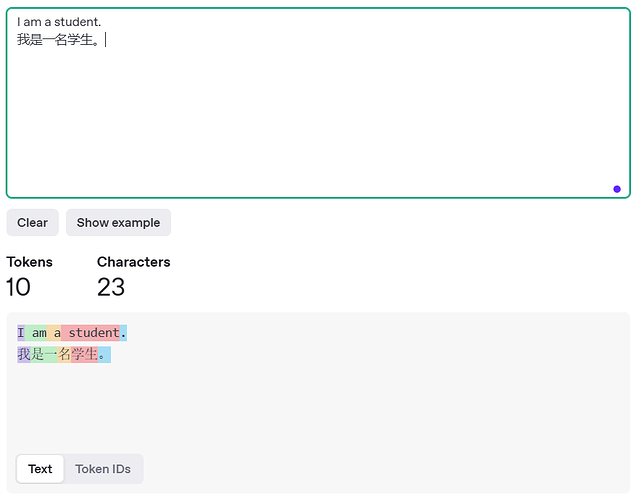The image size is (640, 500).
Task: Place cursor after the Chinese sentence in the input box
Action: click(103, 40)
